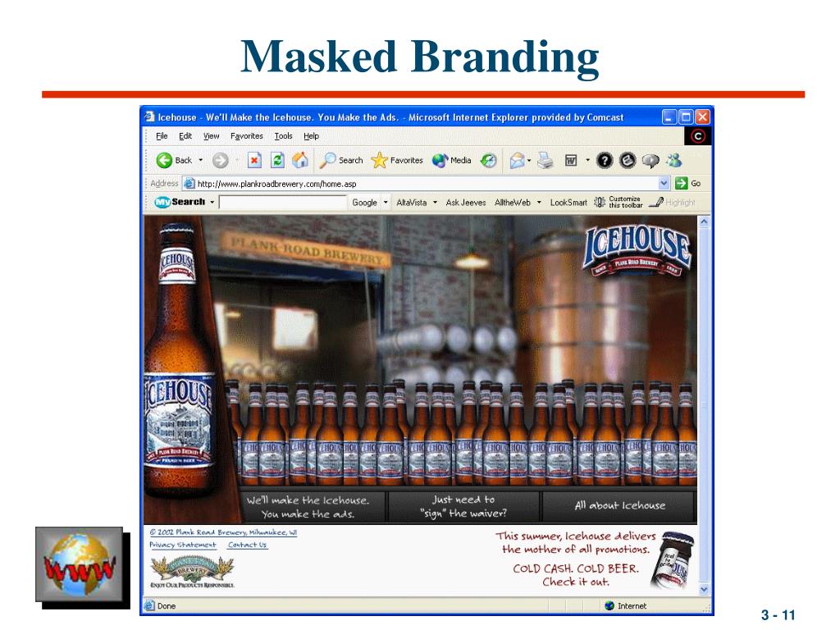840x630 pixels.
Task: Click the large Icehouse bottle image
Action: point(180,362)
